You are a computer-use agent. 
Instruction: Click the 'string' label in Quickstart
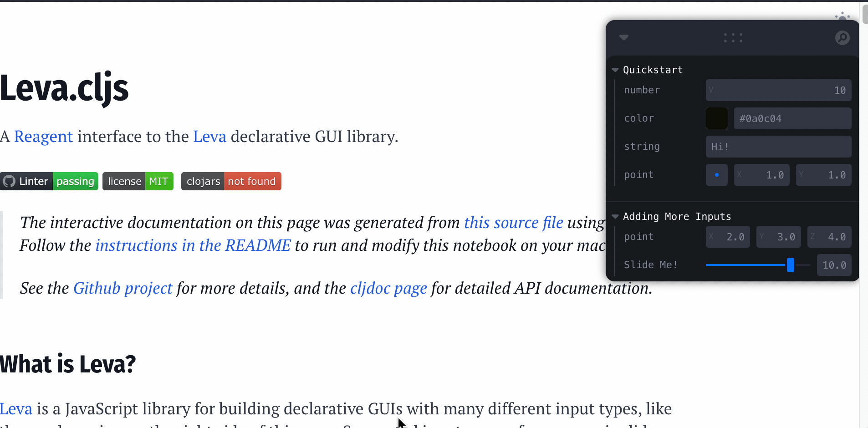click(x=642, y=147)
